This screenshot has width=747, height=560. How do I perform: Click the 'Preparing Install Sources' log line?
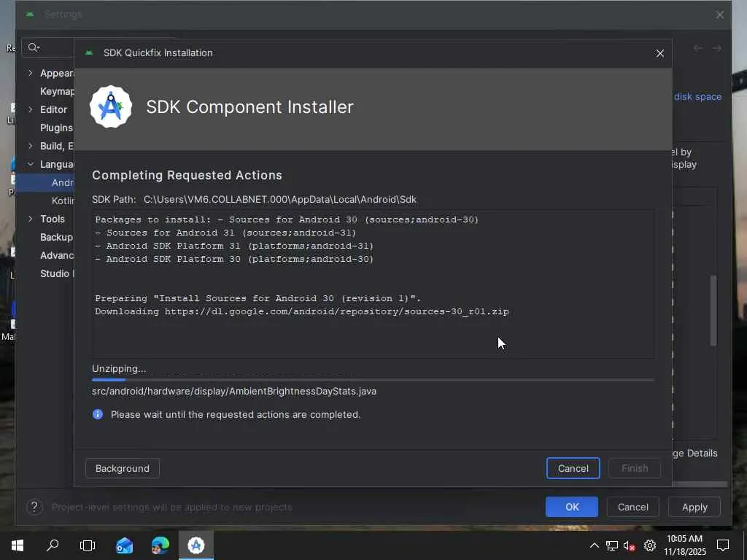tap(258, 298)
